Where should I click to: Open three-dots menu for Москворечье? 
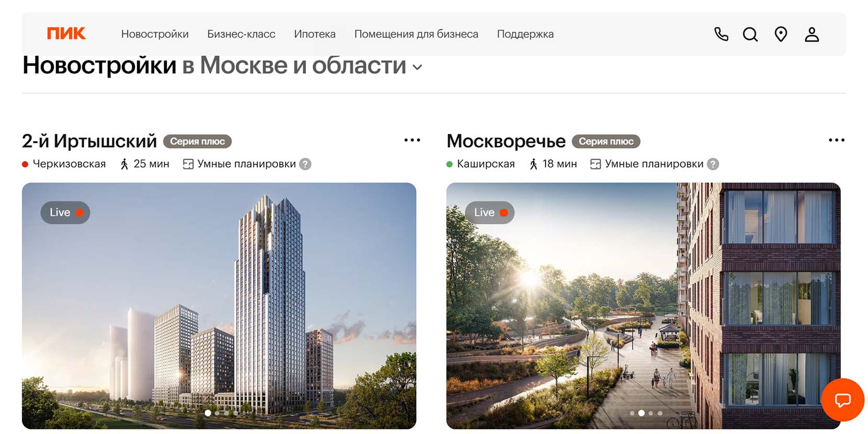(837, 140)
